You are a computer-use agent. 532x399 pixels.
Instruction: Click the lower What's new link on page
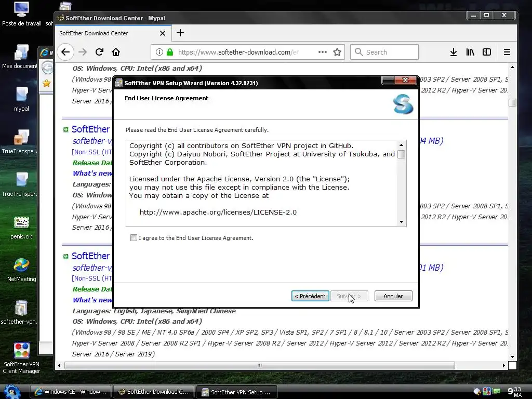(x=92, y=300)
